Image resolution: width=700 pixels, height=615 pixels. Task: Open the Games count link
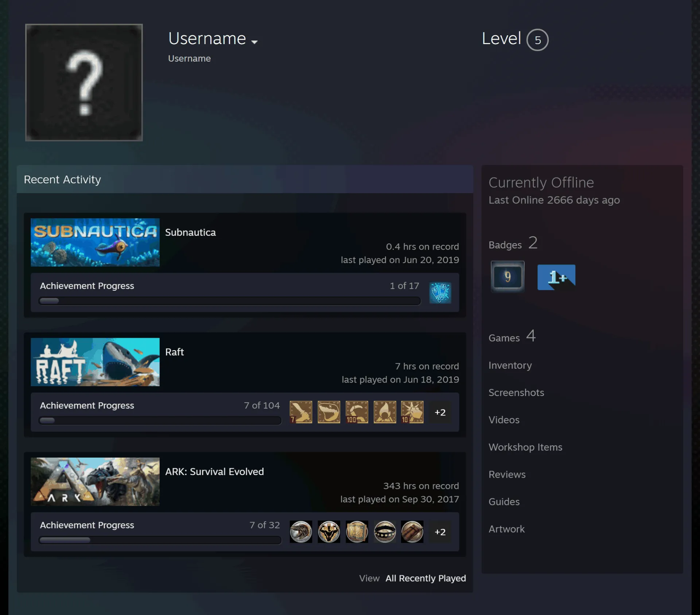[x=512, y=336]
